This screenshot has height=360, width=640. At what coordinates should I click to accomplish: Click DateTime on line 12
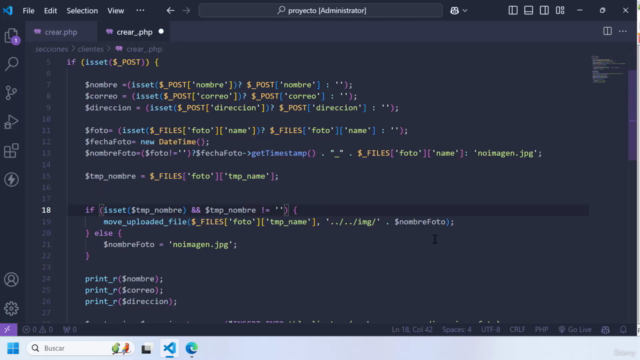(177, 142)
